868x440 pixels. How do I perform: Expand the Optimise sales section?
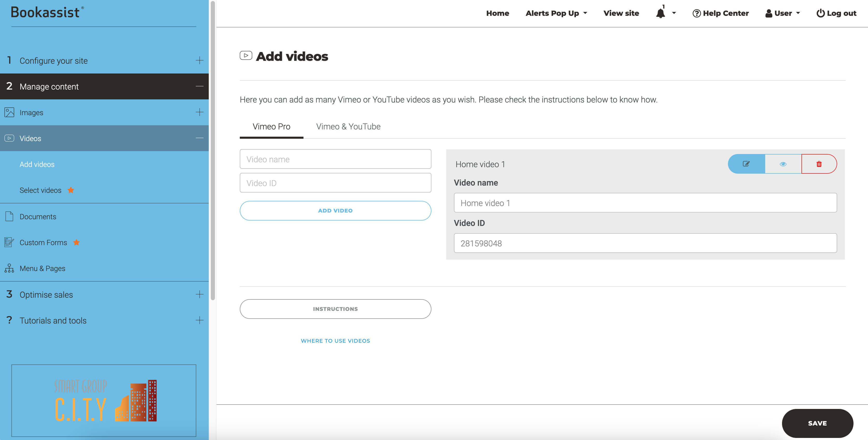point(199,294)
